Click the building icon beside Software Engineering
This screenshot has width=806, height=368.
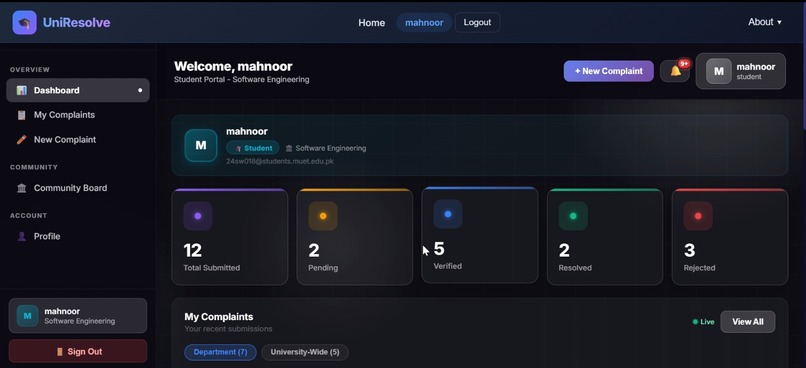289,149
